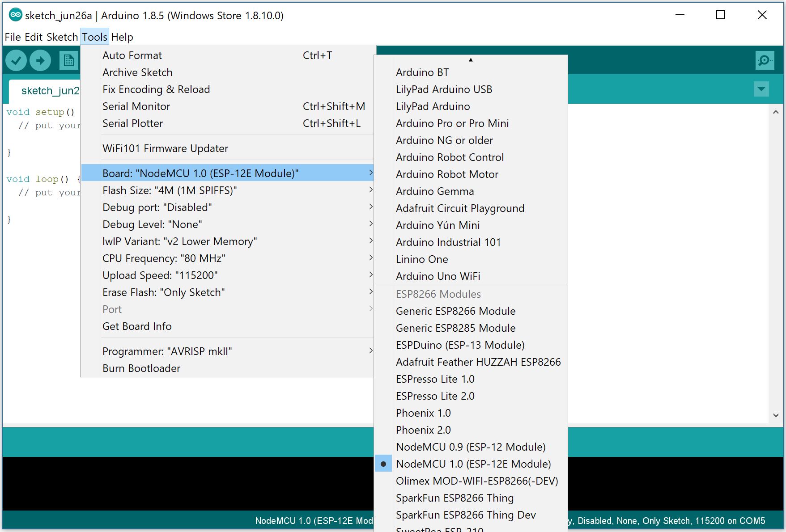Click the Verify checkmark toolbar icon

click(16, 60)
